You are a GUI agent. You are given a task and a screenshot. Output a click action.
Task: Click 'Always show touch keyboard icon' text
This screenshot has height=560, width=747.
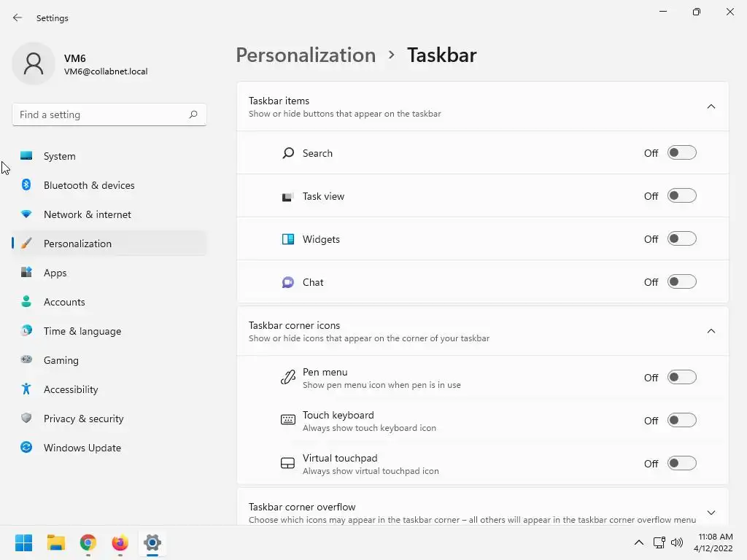tap(369, 427)
